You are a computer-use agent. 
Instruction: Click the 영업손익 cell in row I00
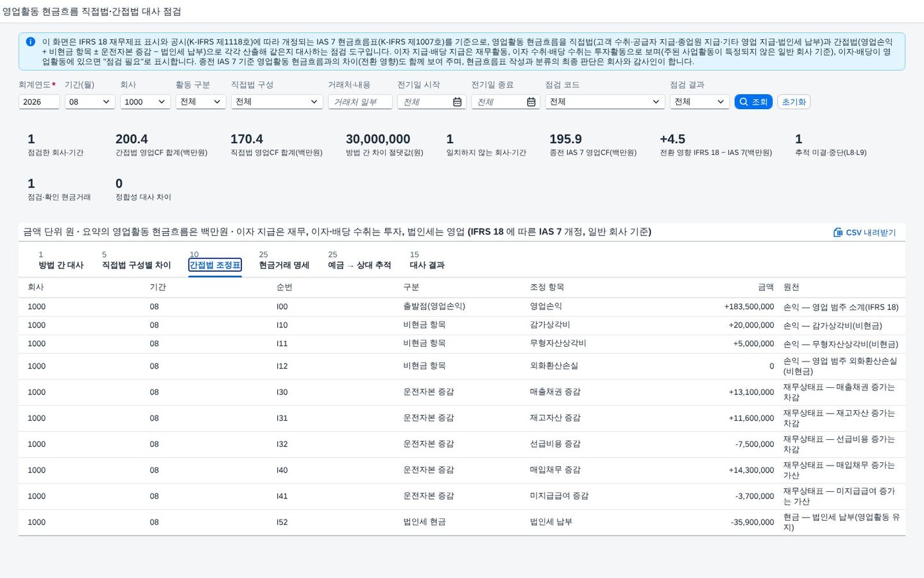tap(546, 306)
